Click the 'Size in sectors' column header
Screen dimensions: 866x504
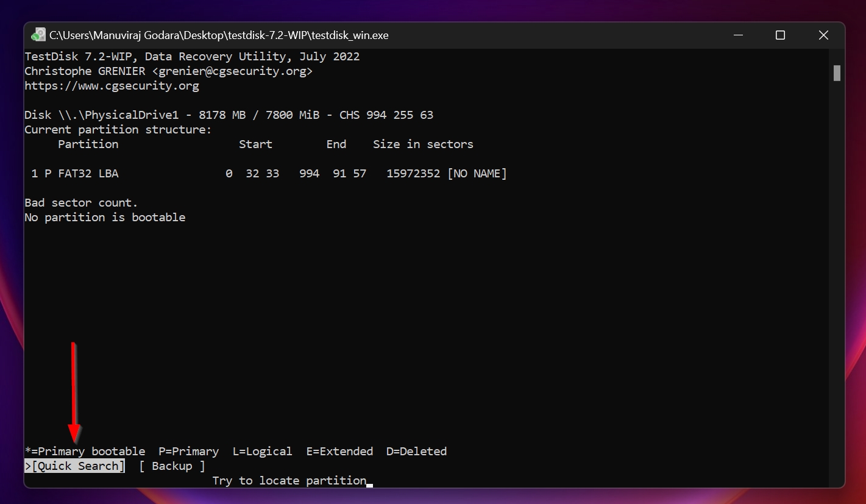[423, 144]
